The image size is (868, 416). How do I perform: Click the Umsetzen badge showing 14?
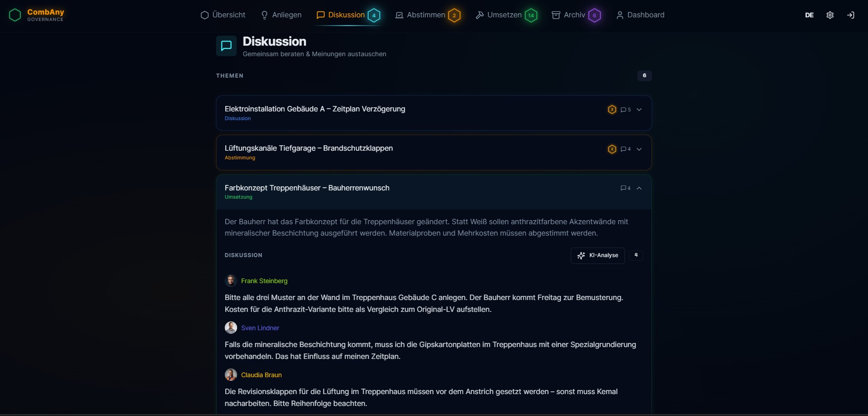coord(531,16)
